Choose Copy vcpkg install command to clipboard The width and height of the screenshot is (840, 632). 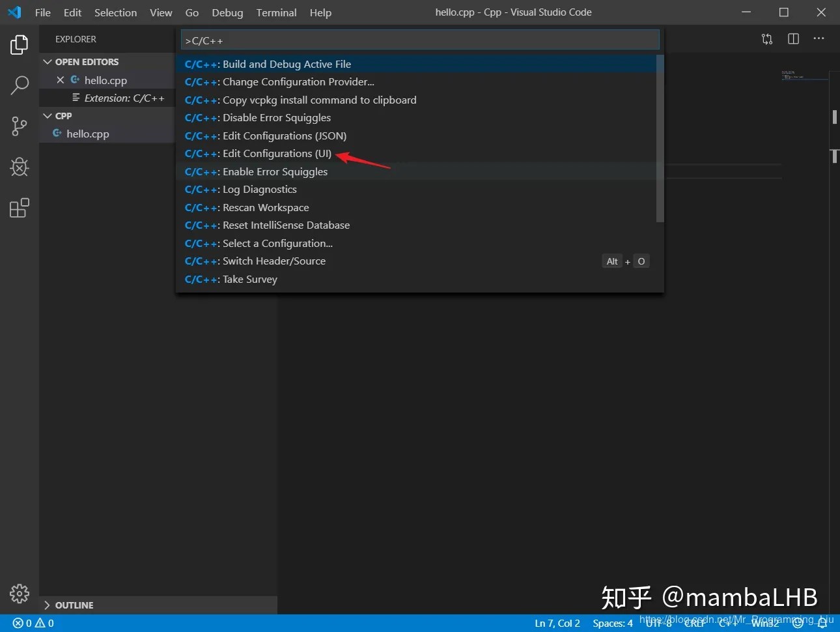pos(416,100)
